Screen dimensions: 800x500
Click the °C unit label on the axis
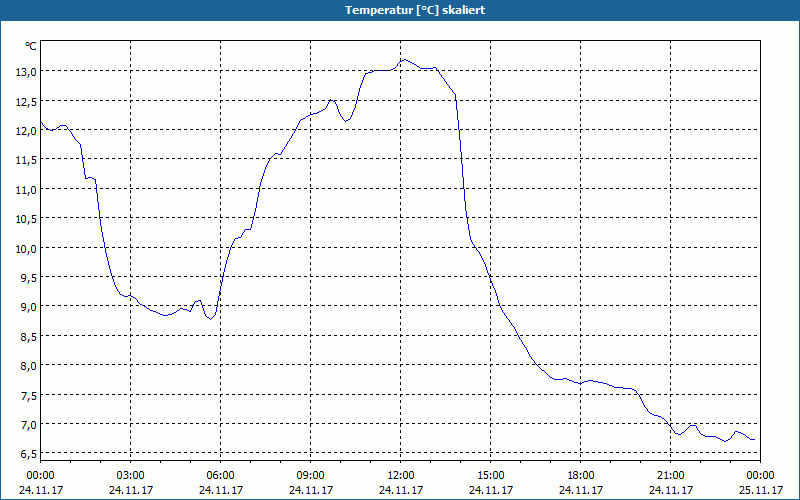pos(31,46)
